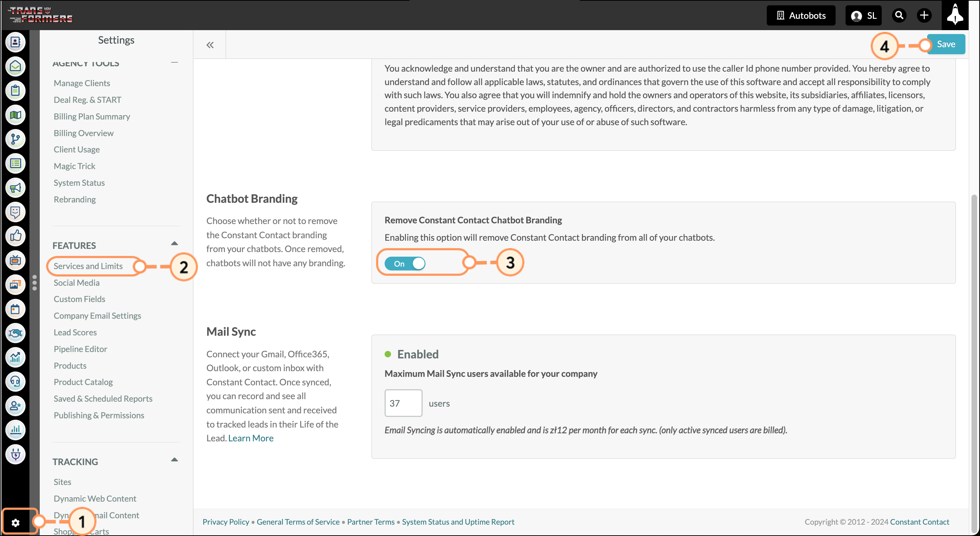Click the Save button

click(946, 44)
